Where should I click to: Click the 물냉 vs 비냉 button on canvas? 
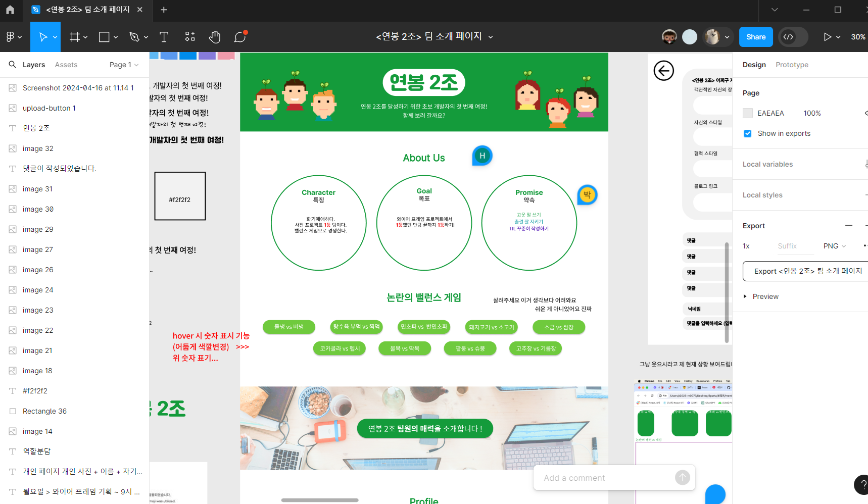tap(289, 327)
